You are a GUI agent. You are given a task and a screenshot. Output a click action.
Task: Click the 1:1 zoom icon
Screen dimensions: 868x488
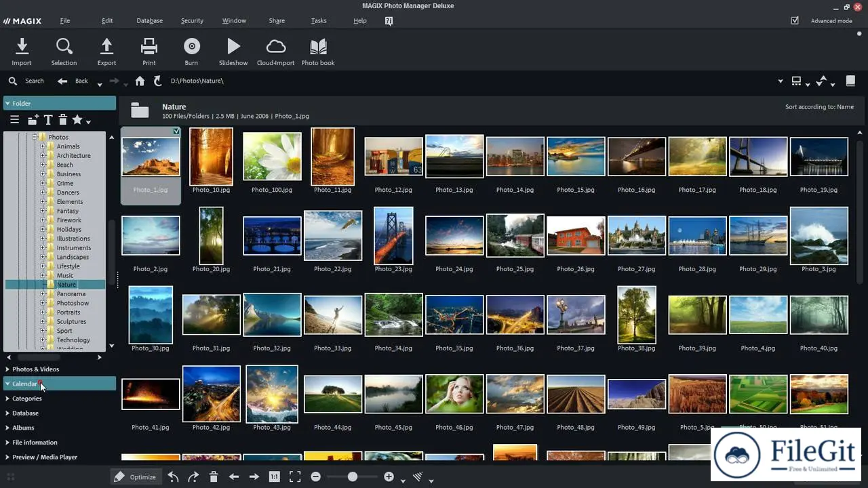tap(274, 476)
